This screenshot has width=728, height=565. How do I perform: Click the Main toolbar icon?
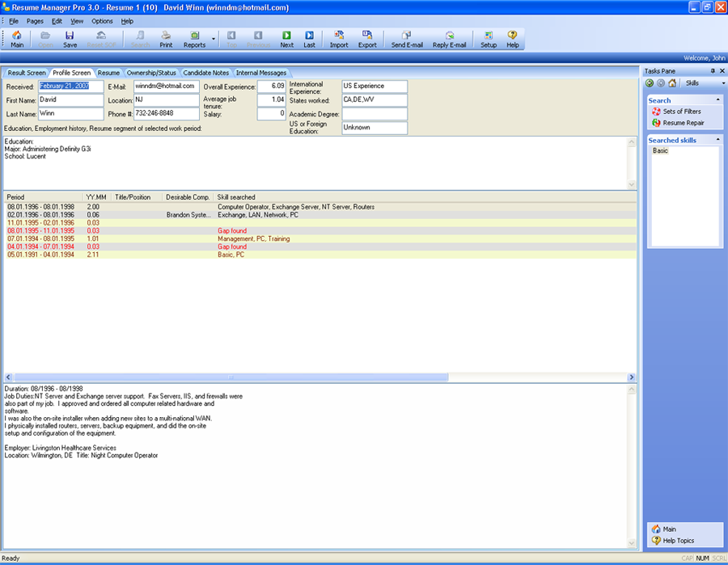(17, 39)
